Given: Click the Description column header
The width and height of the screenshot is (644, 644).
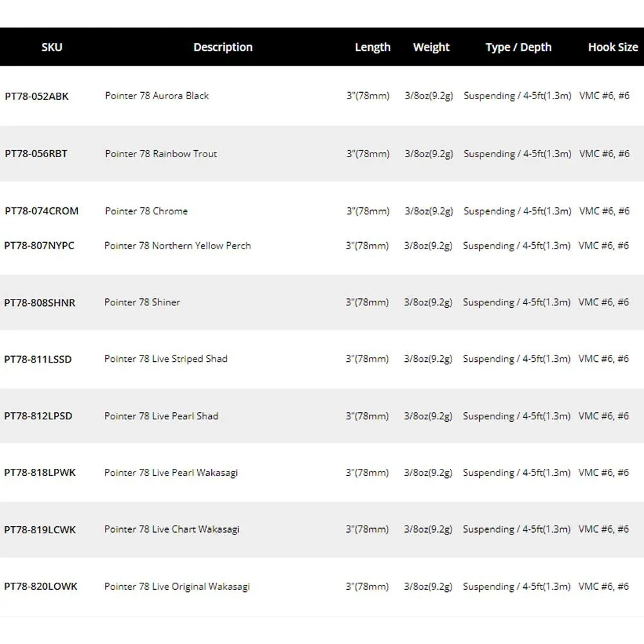Looking at the screenshot, I should pyautogui.click(x=223, y=47).
